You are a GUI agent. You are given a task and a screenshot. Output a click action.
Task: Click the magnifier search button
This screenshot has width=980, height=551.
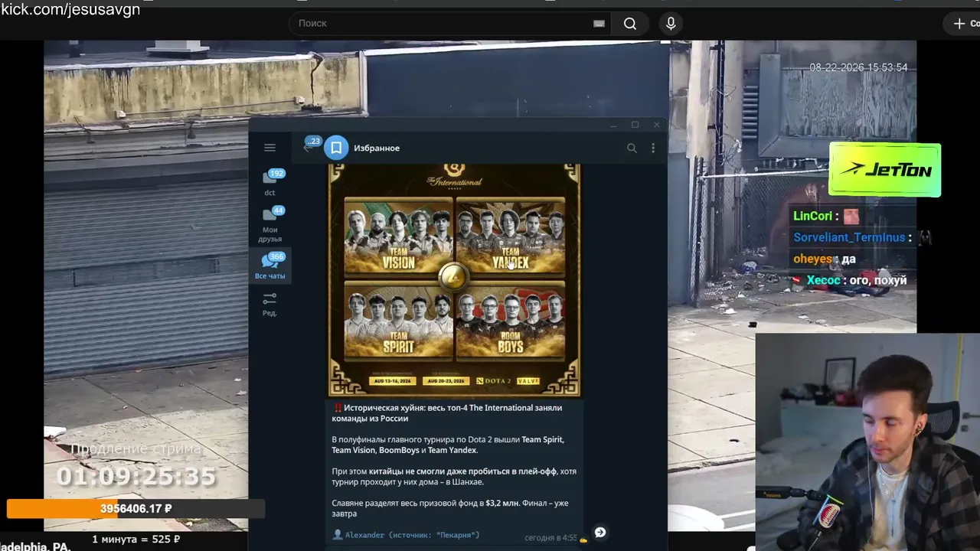coord(630,24)
